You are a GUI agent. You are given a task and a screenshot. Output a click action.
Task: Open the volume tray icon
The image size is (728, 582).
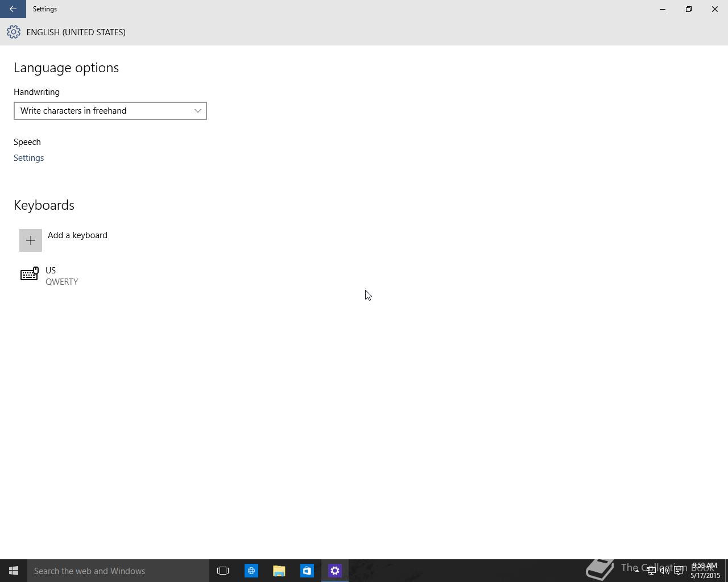[664, 571]
